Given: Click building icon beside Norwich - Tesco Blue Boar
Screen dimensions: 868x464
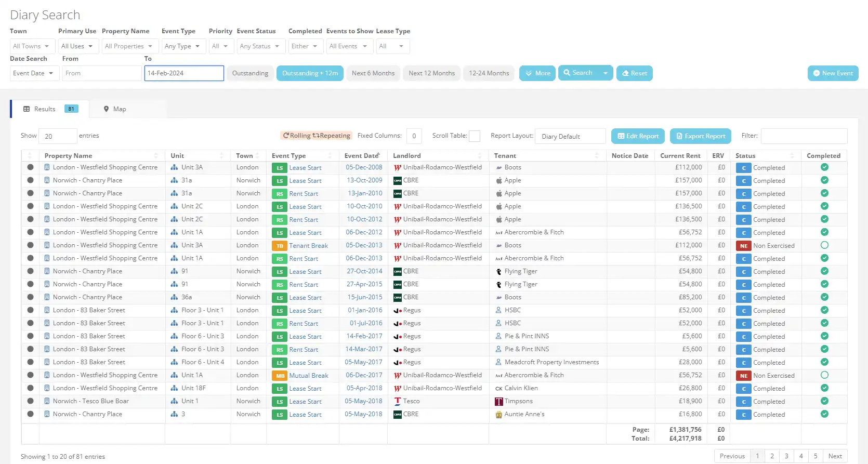Looking at the screenshot, I should click(x=47, y=401).
